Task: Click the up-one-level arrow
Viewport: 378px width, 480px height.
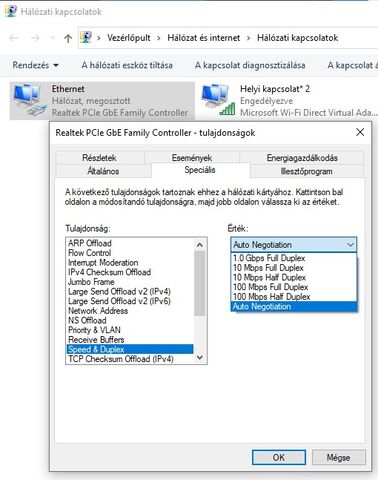Action: point(68,38)
